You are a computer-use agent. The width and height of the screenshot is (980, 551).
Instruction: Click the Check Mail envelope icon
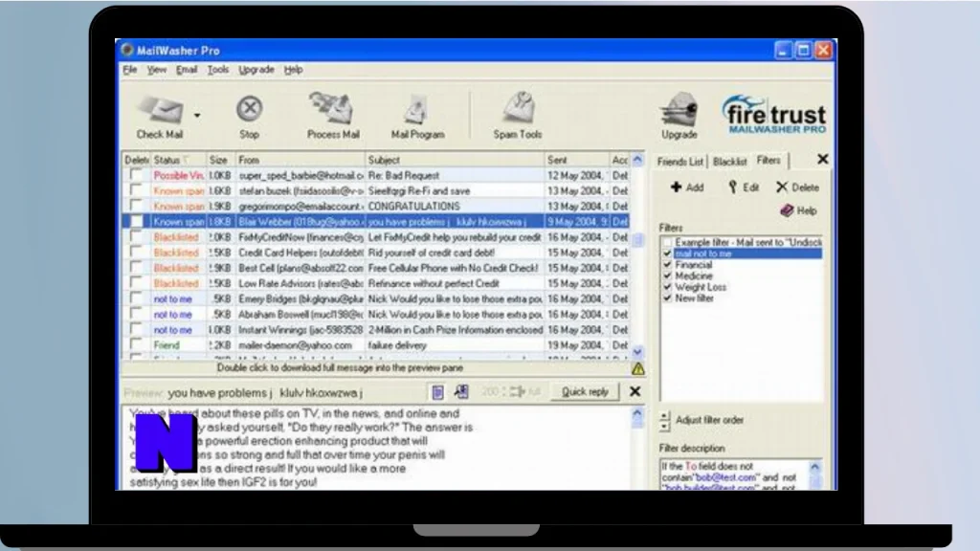click(160, 111)
